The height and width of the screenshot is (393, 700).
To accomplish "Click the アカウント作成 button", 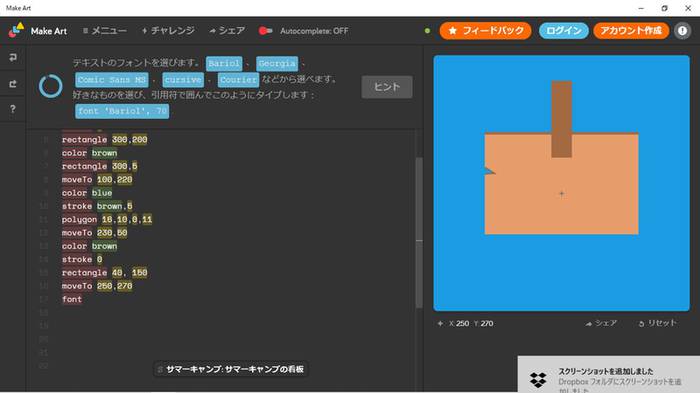I will coord(631,31).
